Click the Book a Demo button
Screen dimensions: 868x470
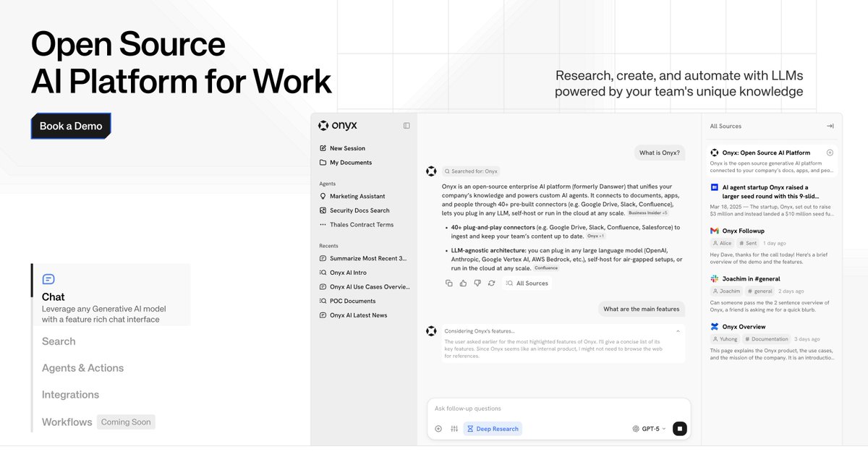tap(71, 126)
